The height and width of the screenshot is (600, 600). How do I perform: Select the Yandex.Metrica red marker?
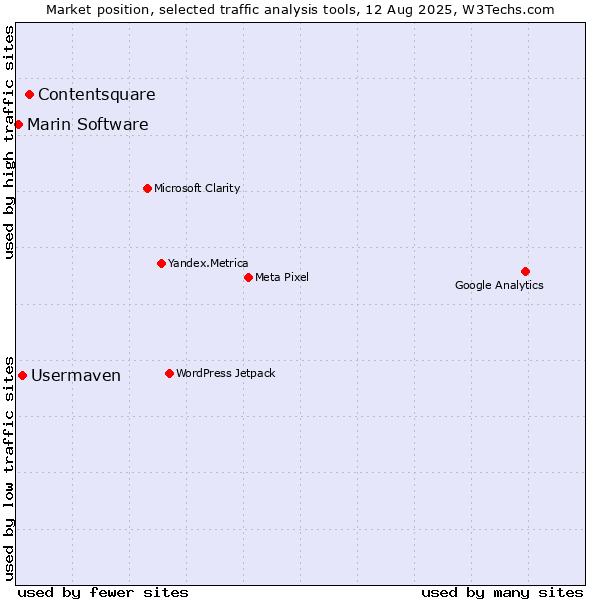pyautogui.click(x=161, y=263)
